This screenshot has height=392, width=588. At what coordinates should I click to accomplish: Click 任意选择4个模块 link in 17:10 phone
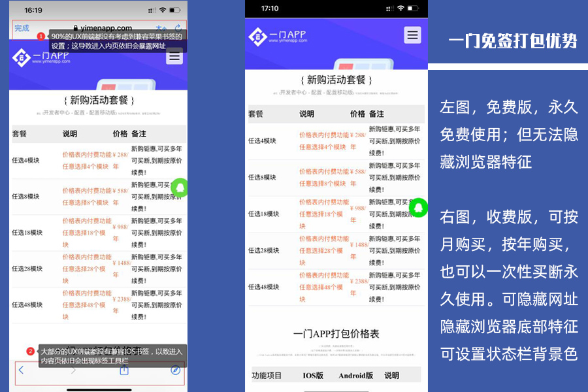pos(323,147)
